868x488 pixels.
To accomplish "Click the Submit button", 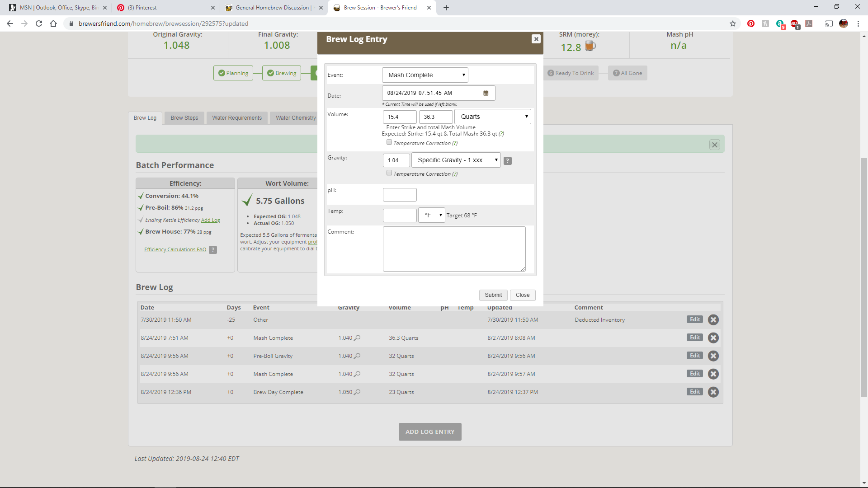I will coord(493,295).
